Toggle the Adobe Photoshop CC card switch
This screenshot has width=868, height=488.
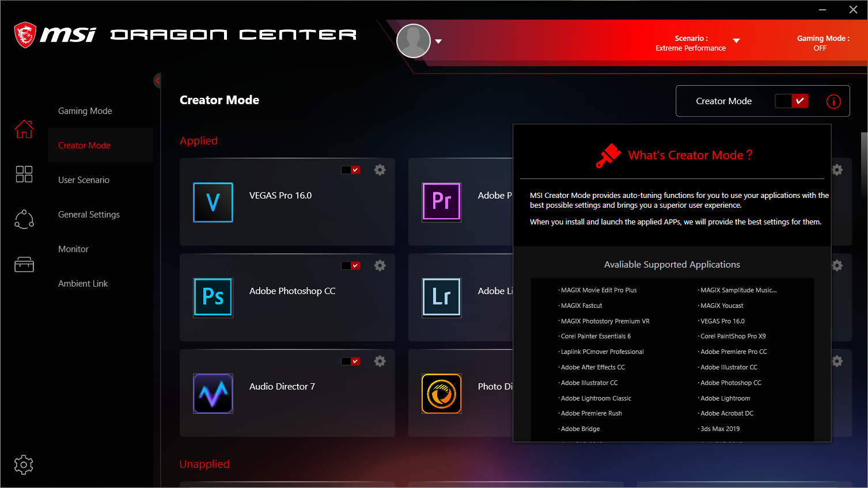point(351,265)
